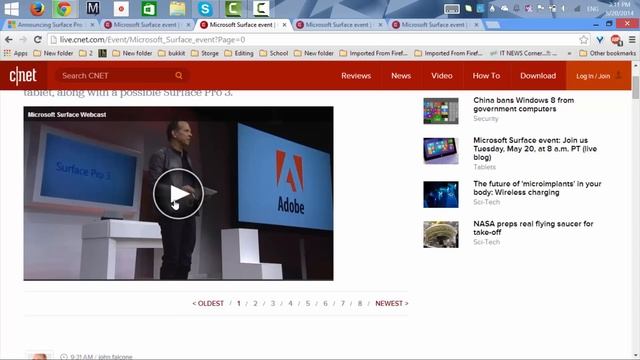Open Video in CNET navigation
Screen dimensions: 640x360
coord(442,76)
